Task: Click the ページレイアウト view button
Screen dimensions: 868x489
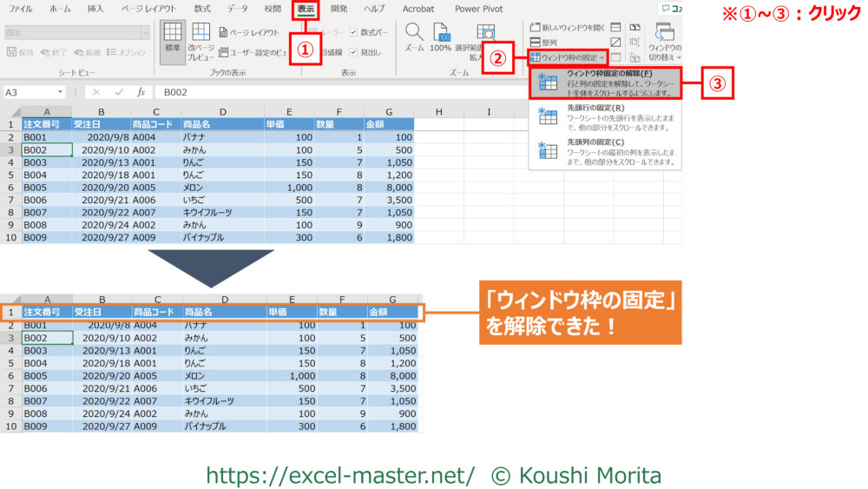Action: point(249,32)
